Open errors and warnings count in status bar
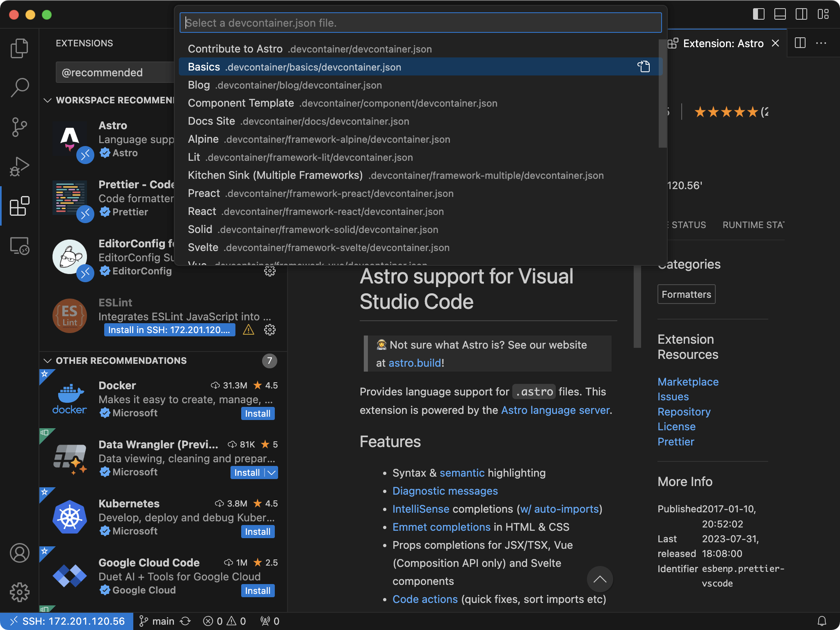Screen dimensions: 840x630 click(224, 621)
